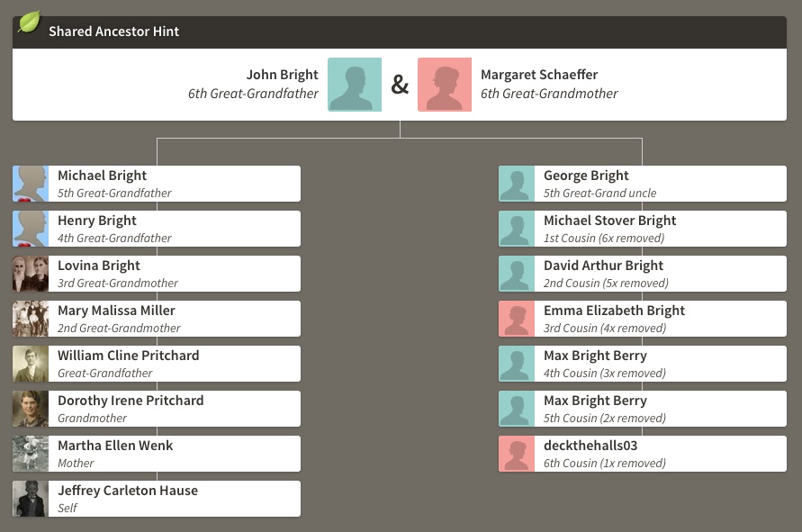This screenshot has height=532, width=802.
Task: Open Henry Bright's name link
Action: click(97, 221)
